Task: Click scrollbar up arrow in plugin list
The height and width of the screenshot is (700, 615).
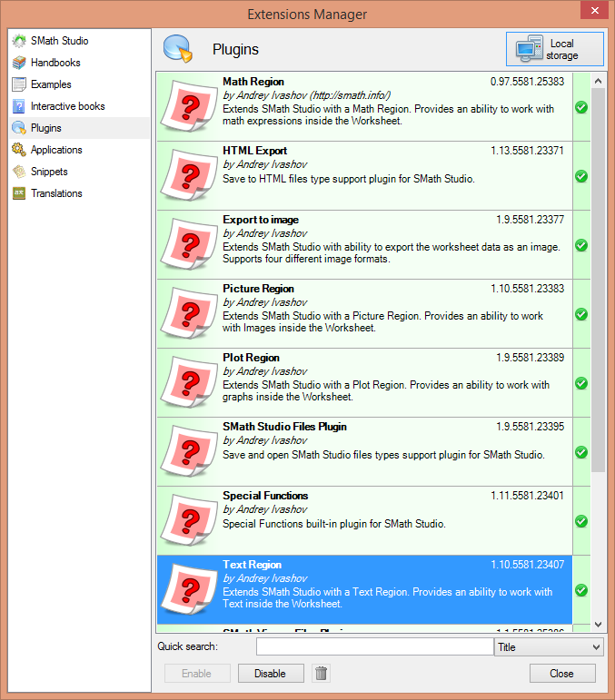Action: (599, 81)
